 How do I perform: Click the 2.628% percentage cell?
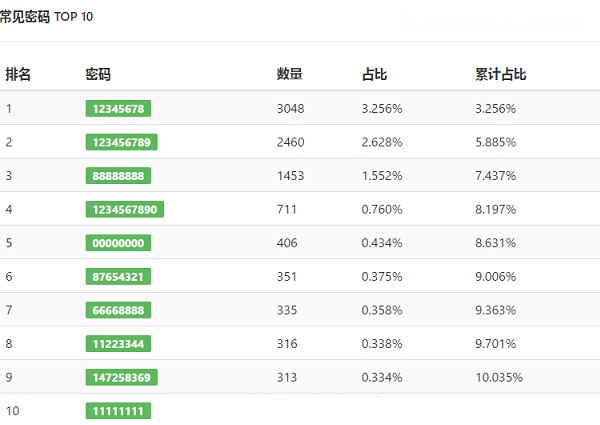(382, 142)
